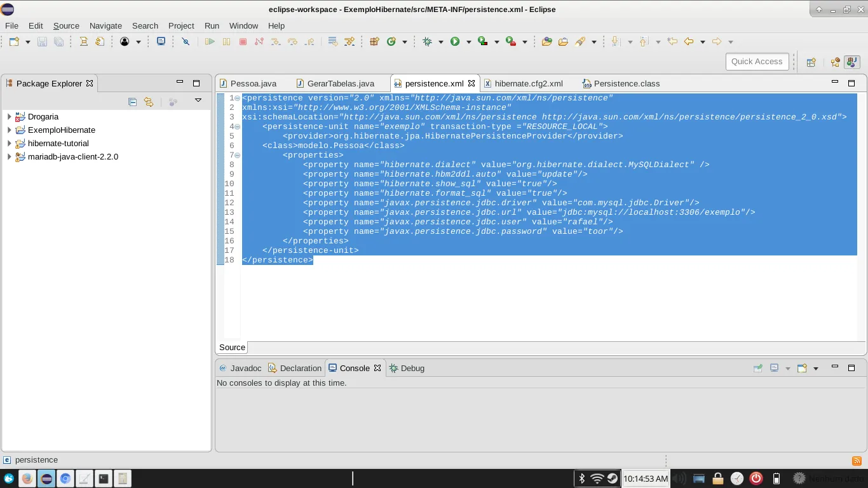This screenshot has width=868, height=488.
Task: Click the Skip All Breakpoints icon
Action: (186, 42)
